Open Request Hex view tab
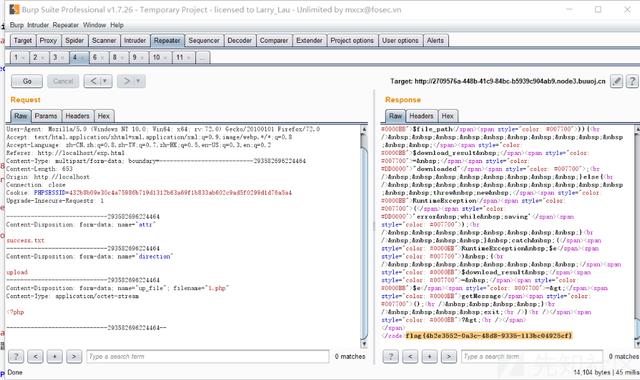640x380 pixels. (x=104, y=116)
